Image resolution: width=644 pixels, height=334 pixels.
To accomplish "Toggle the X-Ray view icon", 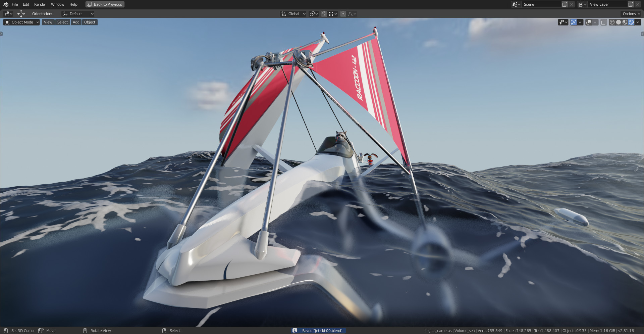I will [603, 22].
